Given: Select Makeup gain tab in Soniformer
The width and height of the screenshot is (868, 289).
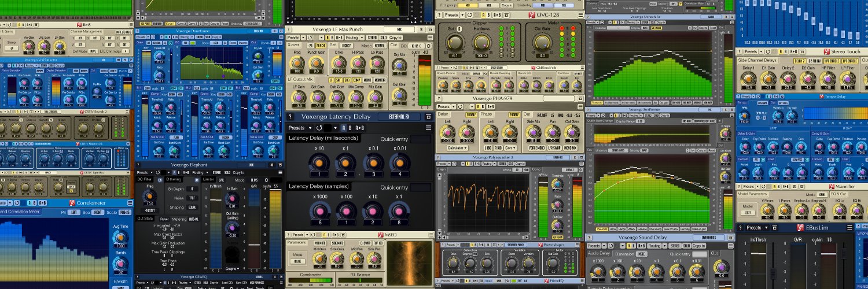Looking at the screenshot, I should pos(700,229).
